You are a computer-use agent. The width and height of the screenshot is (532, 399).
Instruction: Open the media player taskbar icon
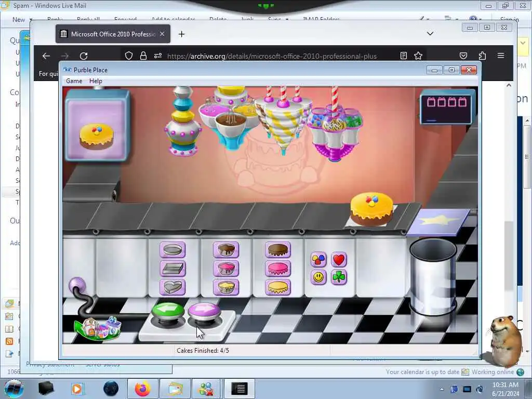tap(77, 389)
